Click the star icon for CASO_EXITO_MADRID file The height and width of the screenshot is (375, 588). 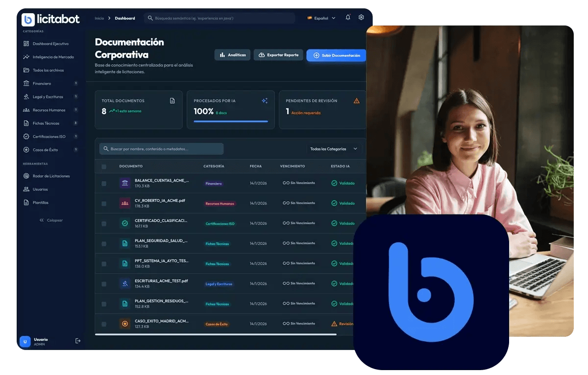[x=125, y=324]
